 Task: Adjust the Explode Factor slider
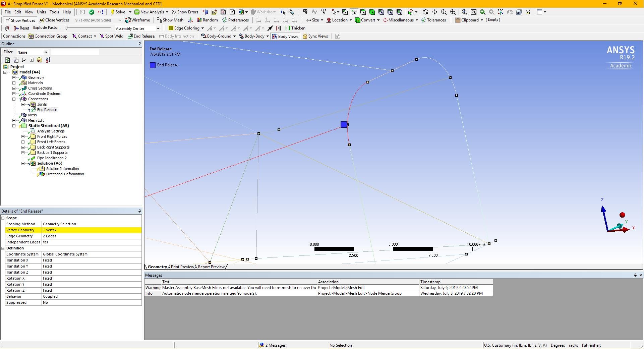[x=89, y=28]
